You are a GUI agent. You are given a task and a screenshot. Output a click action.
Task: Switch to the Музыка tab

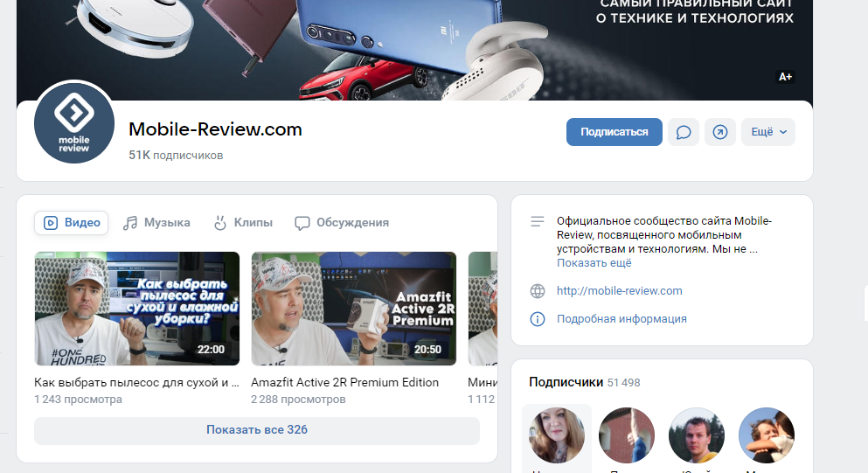[156, 223]
